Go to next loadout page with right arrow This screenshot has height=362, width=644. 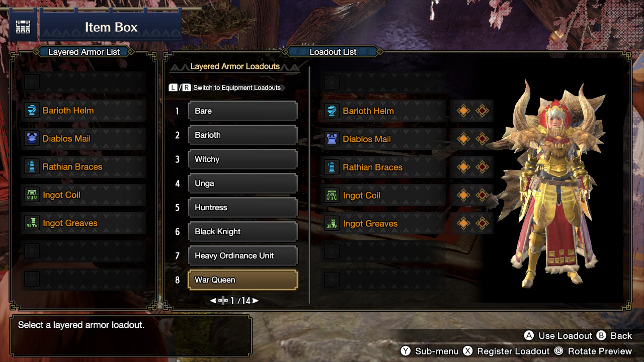[x=256, y=301]
